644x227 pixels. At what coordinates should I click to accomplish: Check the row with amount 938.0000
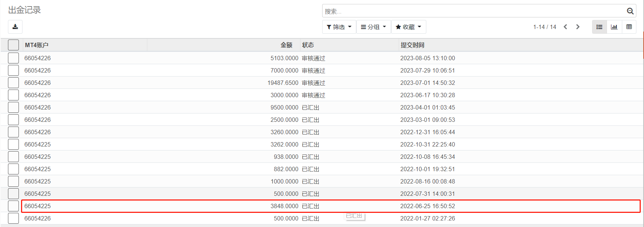click(x=13, y=157)
